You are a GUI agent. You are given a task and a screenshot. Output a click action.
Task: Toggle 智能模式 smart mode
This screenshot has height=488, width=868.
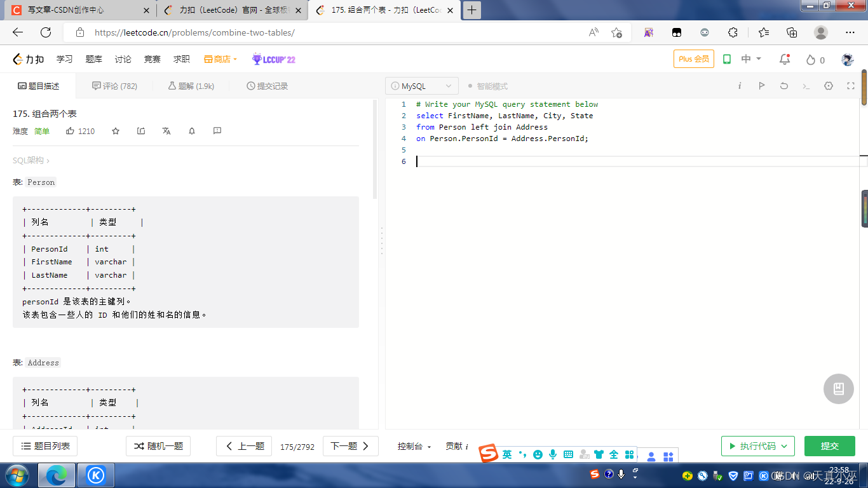487,86
